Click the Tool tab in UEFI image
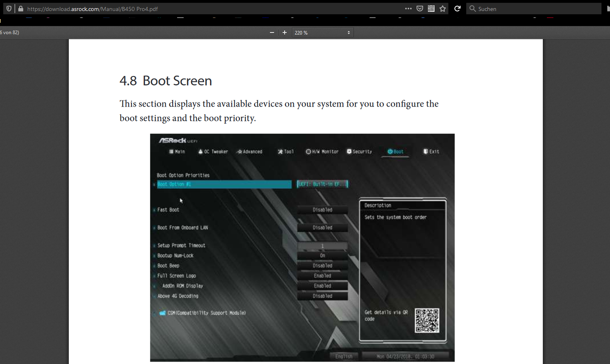610x364 pixels. [286, 152]
